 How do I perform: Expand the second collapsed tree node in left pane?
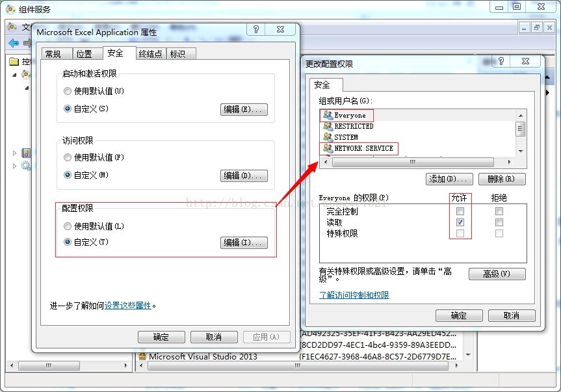[15, 166]
